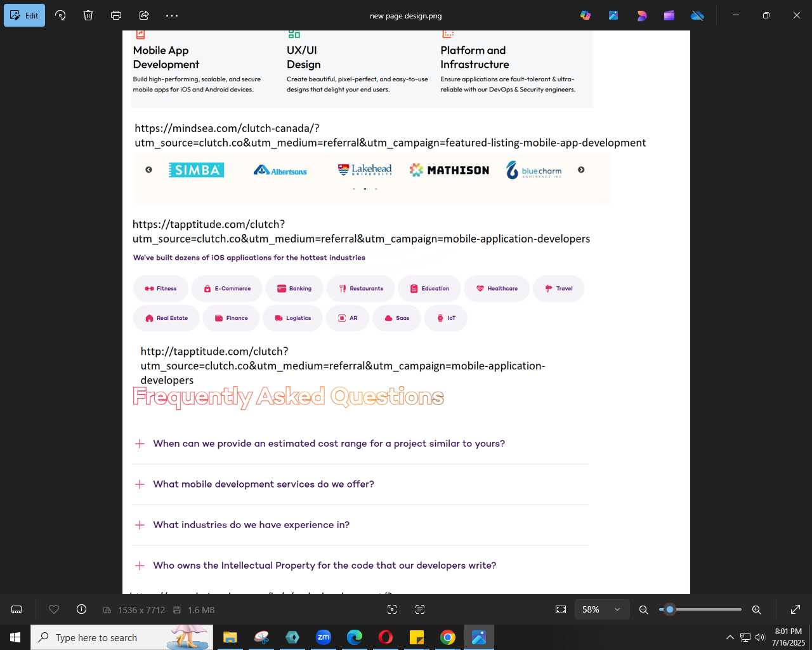The height and width of the screenshot is (650, 812).
Task: Show hidden system tray icons chevron
Action: click(x=730, y=637)
